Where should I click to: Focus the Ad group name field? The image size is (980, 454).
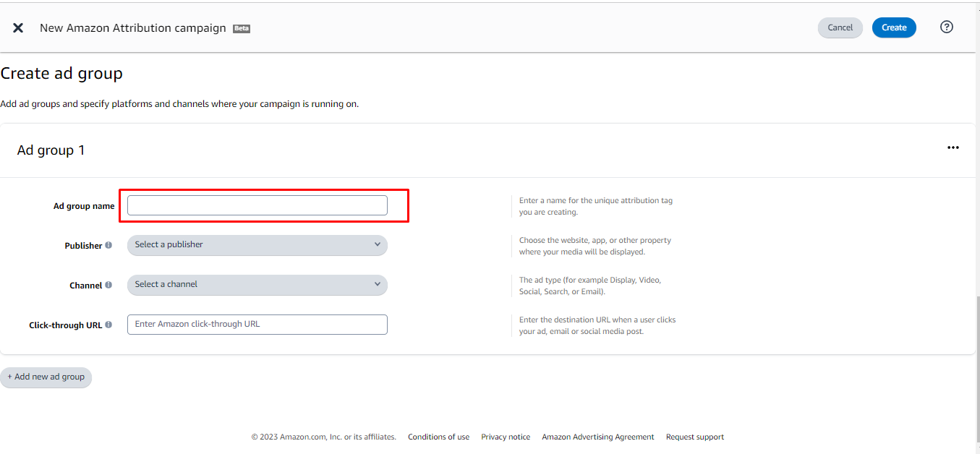click(257, 205)
